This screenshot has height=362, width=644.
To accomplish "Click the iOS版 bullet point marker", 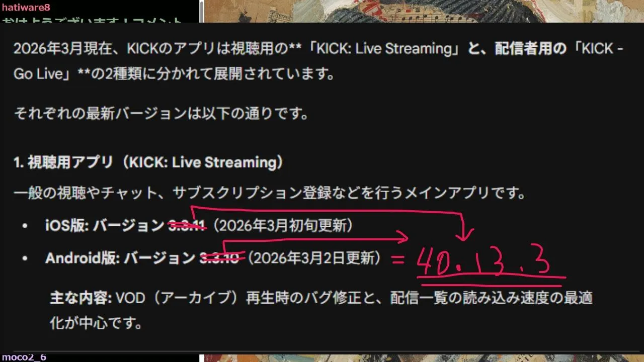I will (25, 226).
